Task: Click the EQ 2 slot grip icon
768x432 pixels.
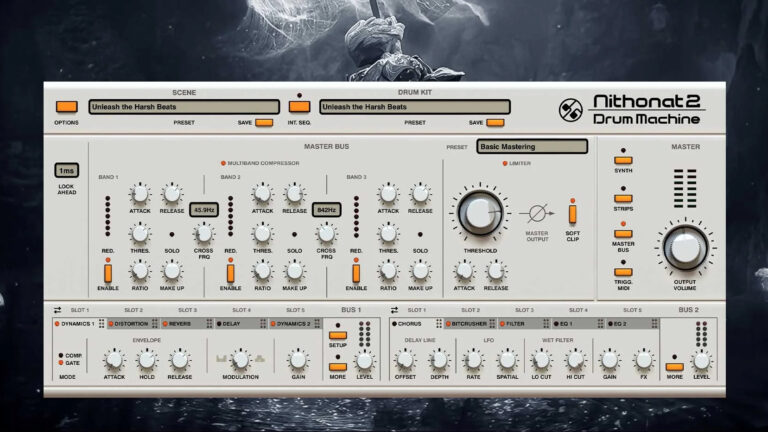Action: click(x=654, y=324)
